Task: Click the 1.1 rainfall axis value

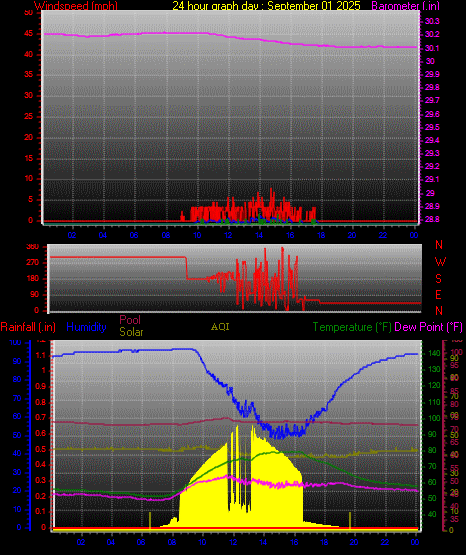Action: pyautogui.click(x=42, y=355)
